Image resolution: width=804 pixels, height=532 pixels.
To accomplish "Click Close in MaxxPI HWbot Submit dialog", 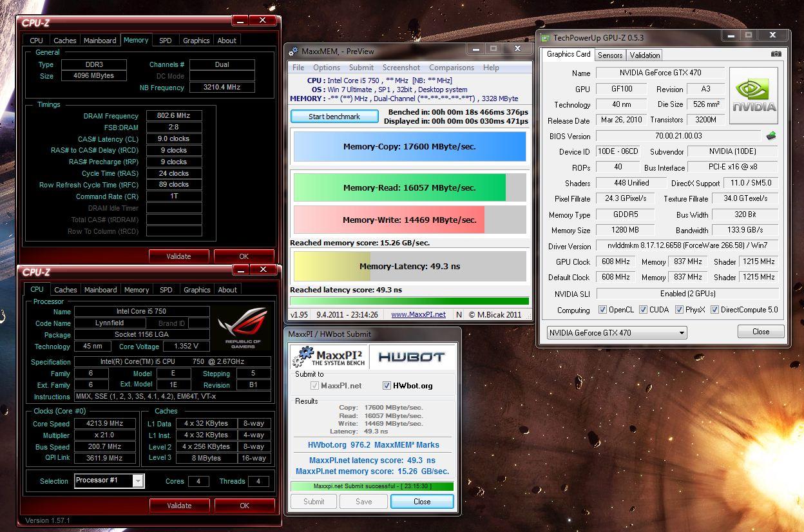I will point(422,502).
